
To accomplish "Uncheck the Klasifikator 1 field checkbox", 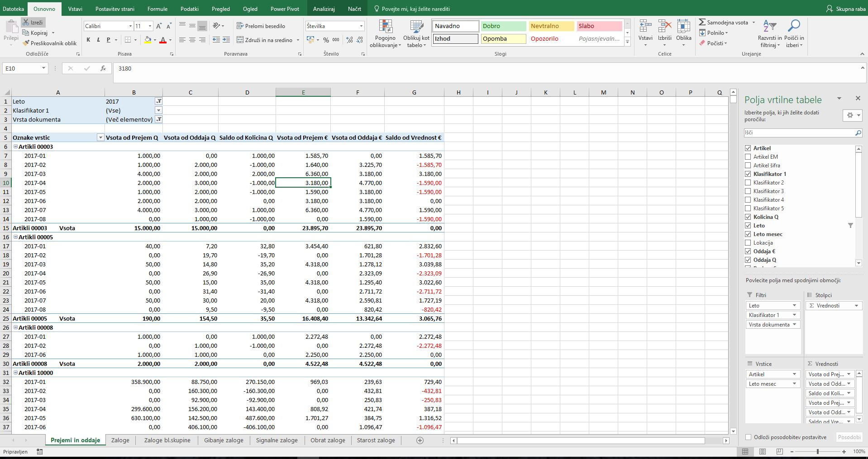I will (x=748, y=174).
